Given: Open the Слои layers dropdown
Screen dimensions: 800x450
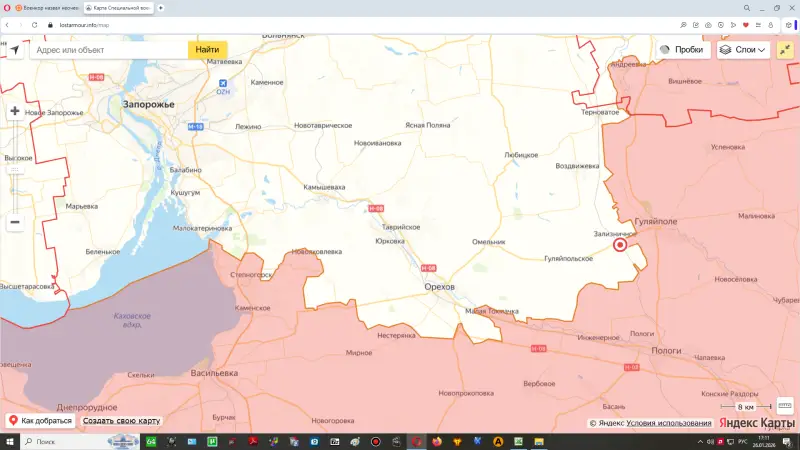Looking at the screenshot, I should (743, 49).
